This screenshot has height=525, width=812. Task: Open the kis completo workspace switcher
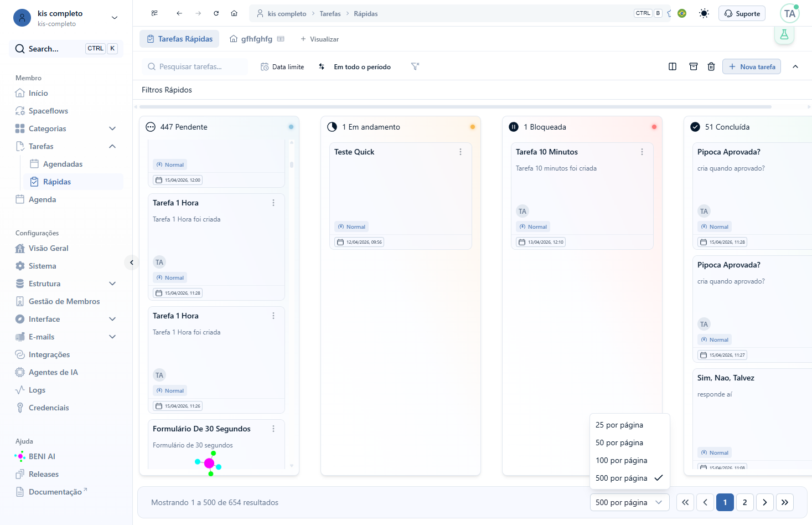[x=66, y=18]
